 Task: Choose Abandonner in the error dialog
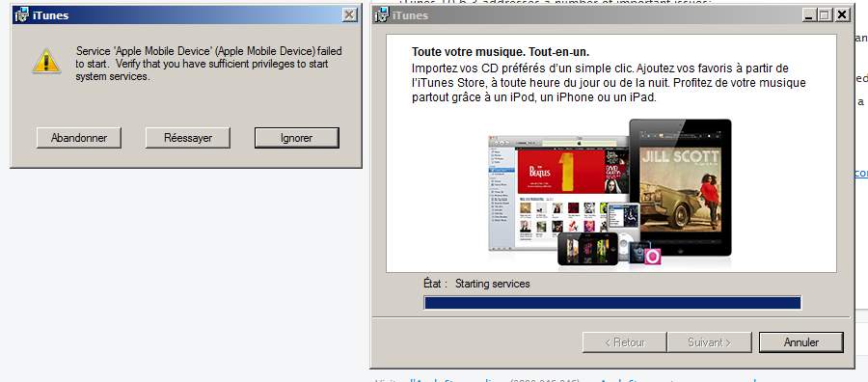[x=79, y=138]
